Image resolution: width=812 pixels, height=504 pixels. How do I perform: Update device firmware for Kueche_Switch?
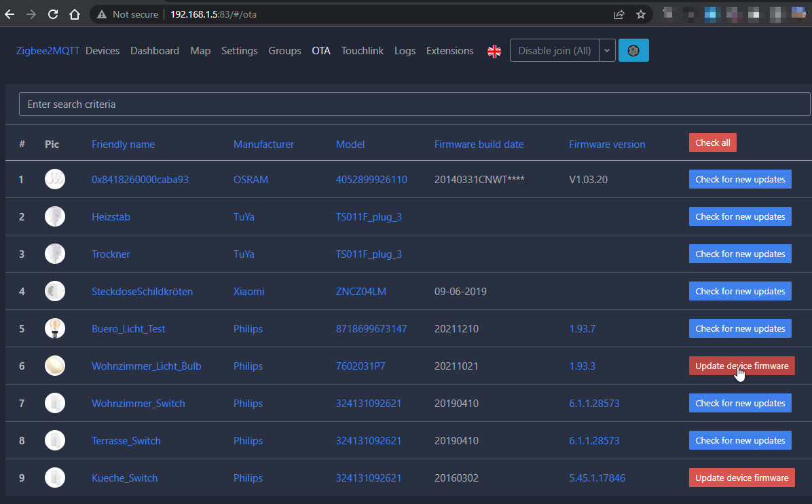tap(741, 478)
